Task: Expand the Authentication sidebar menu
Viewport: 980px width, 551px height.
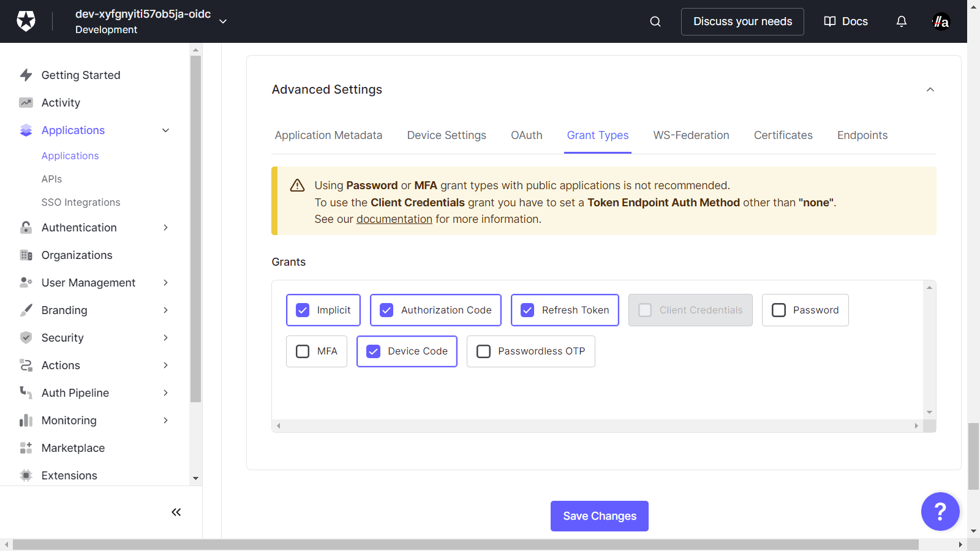Action: coord(165,228)
